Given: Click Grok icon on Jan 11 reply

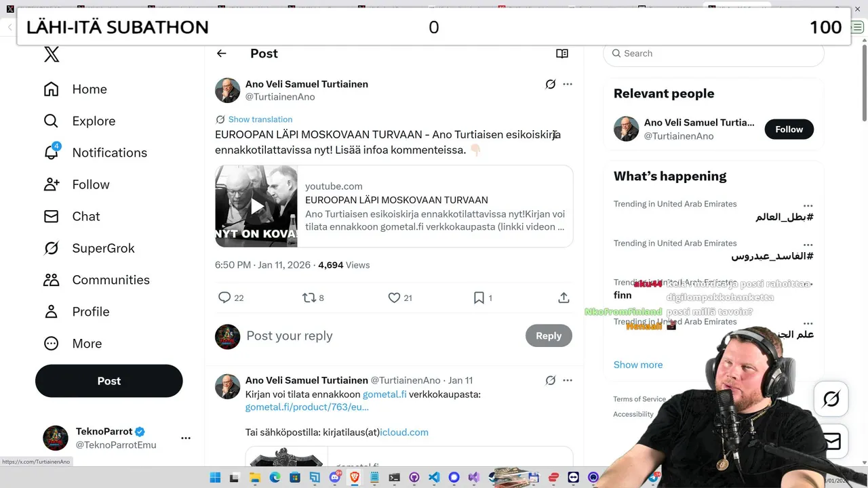Looking at the screenshot, I should pyautogui.click(x=551, y=380).
